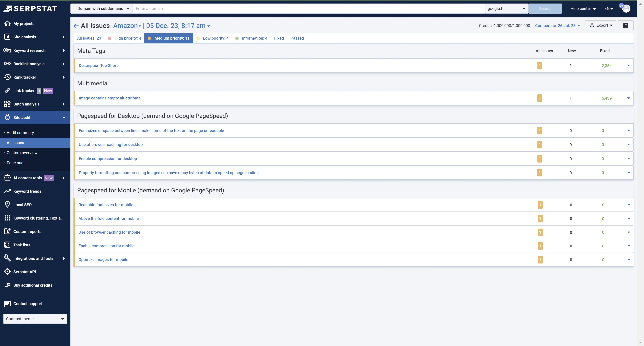This screenshot has width=644, height=346.
Task: Click the Search button
Action: point(545,9)
